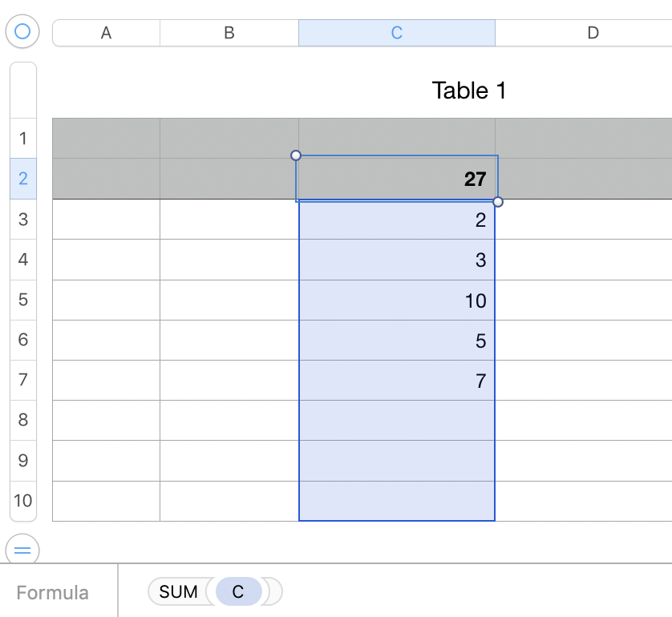Click top-left selection handle of cell C2

296,155
